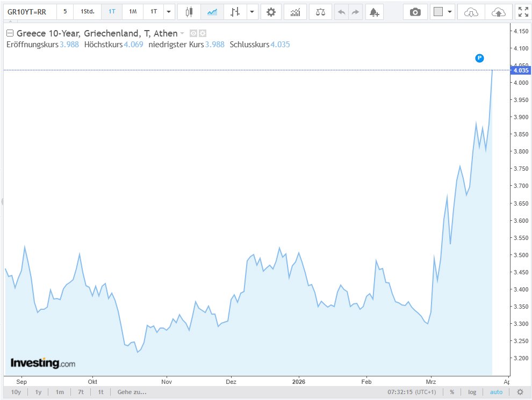The width and height of the screenshot is (532, 400).
Task: Click the 07:32:15 (UTC+1) timezone
Action: click(412, 392)
